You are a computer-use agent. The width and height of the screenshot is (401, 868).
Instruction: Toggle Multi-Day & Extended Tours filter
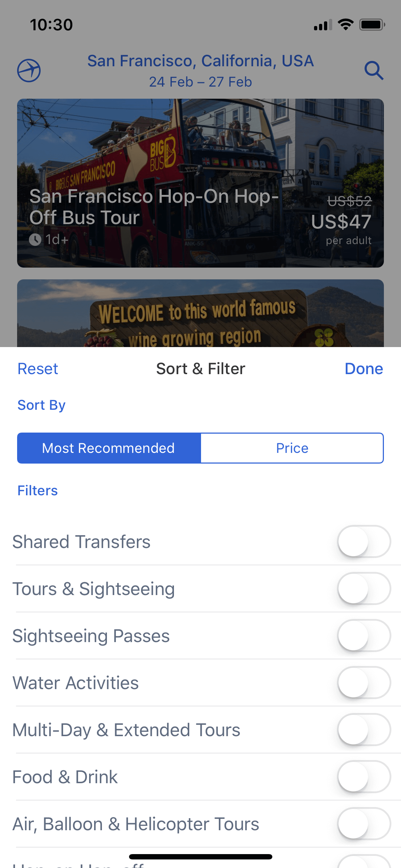point(364,730)
